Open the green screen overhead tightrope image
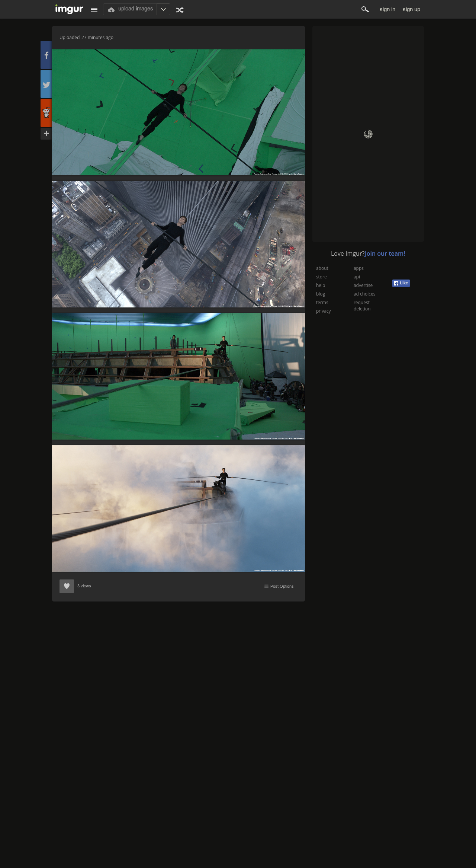The height and width of the screenshot is (868, 476). (178, 112)
